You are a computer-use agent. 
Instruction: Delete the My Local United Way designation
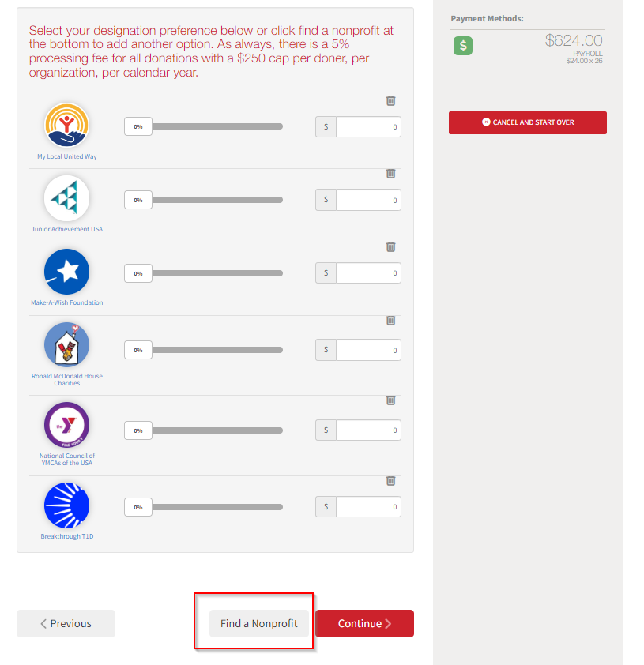click(x=390, y=101)
